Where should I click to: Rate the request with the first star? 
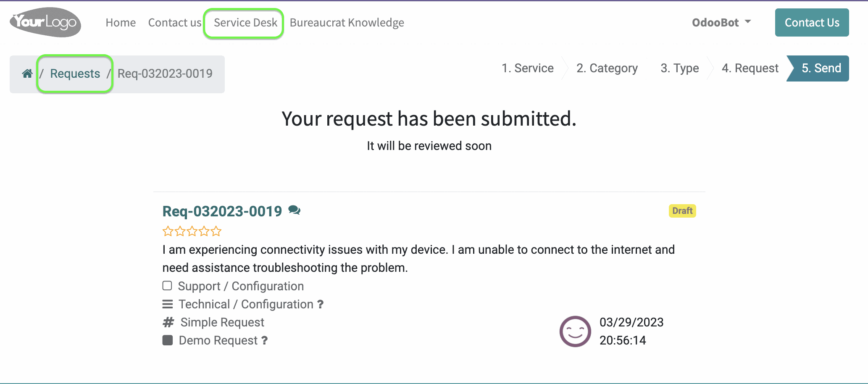(x=168, y=231)
